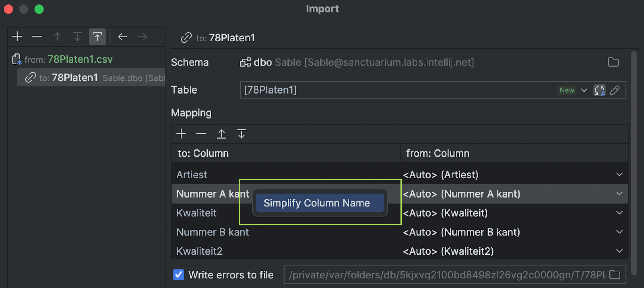Open the Artiest source column dropdown
The image size is (644, 288).
619,175
